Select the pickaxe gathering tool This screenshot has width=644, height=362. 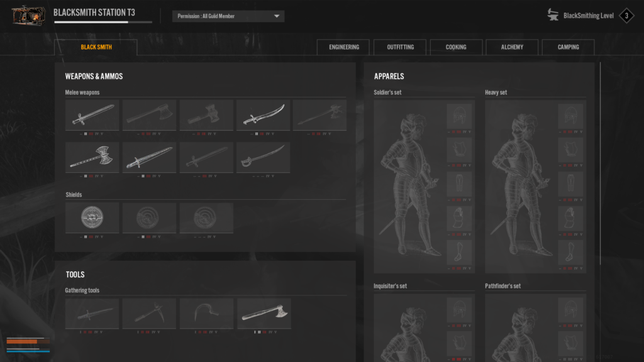[149, 313]
